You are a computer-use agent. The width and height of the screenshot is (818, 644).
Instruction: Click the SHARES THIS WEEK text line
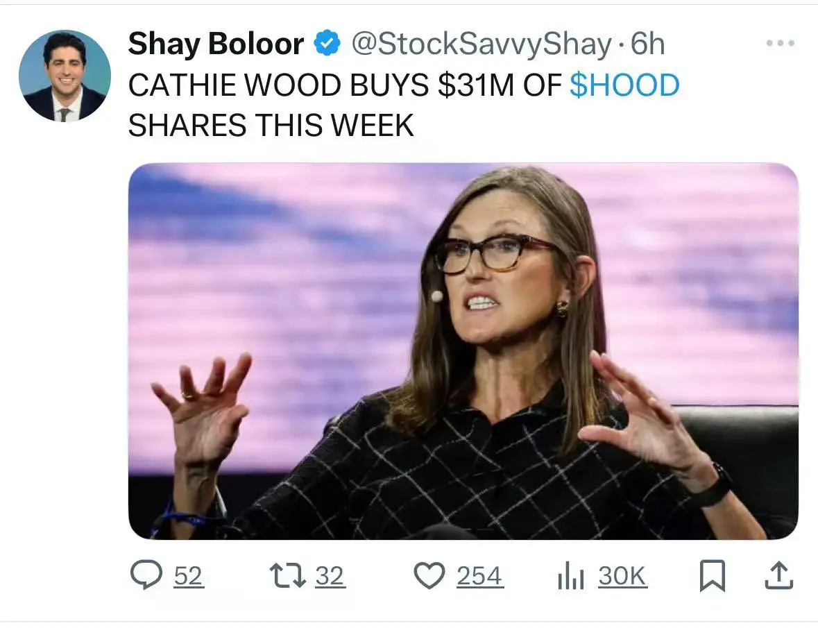271,126
